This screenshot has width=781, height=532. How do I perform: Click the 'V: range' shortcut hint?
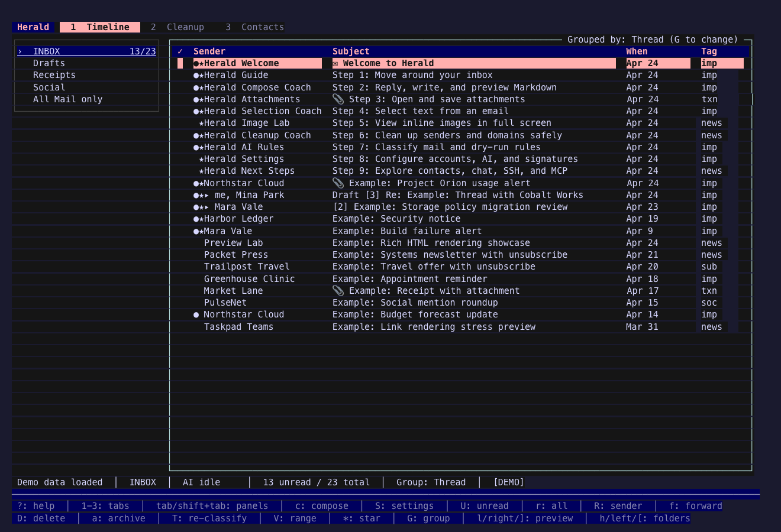pyautogui.click(x=295, y=518)
